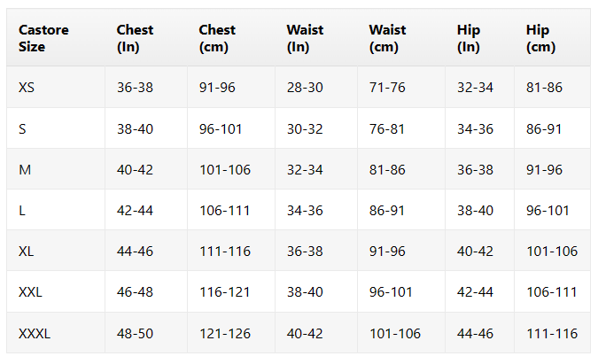Select the XL size label
The image size is (598, 364).
[x=26, y=252]
